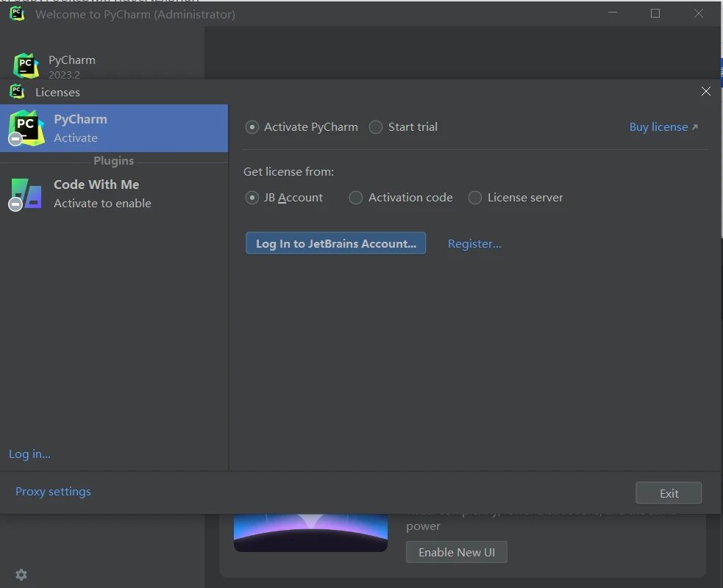The height and width of the screenshot is (588, 723).
Task: Minimize the Welcome to PyCharm window
Action: coord(613,13)
